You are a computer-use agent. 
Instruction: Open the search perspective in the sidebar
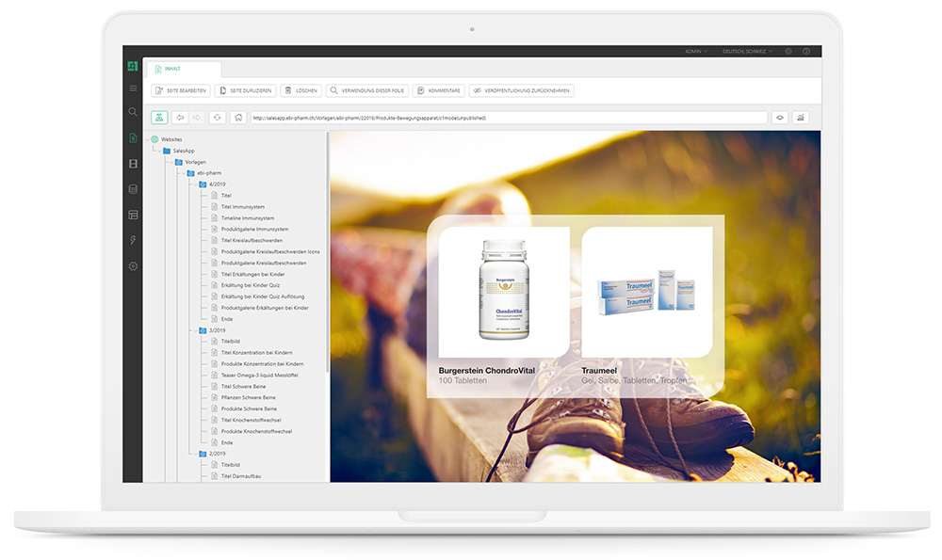133,112
